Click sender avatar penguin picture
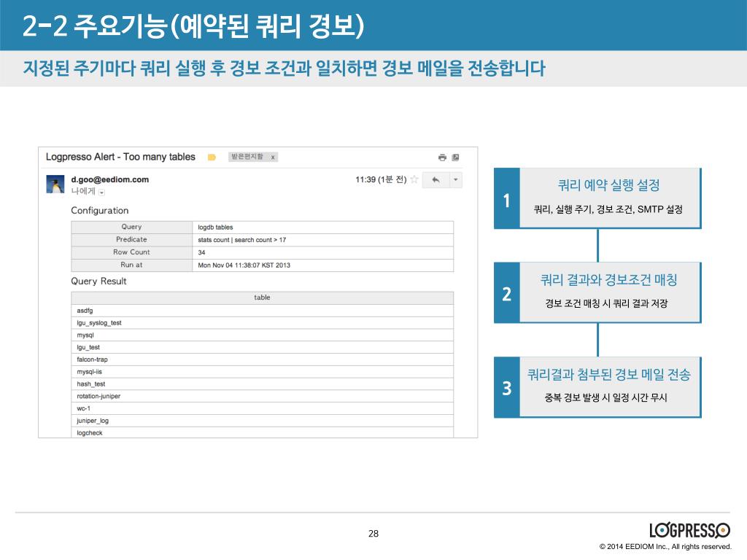The image size is (747, 560). pyautogui.click(x=55, y=184)
